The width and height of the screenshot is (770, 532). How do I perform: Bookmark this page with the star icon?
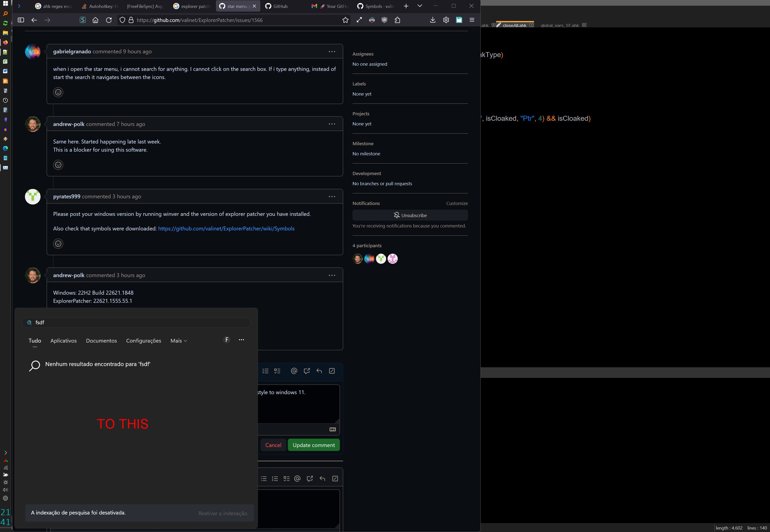click(345, 20)
